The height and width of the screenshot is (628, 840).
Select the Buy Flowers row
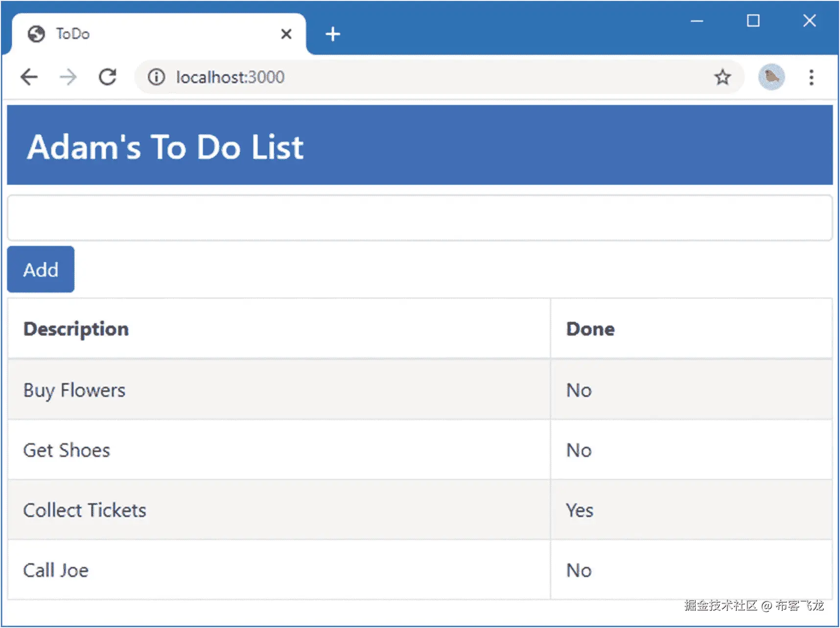[74, 390]
